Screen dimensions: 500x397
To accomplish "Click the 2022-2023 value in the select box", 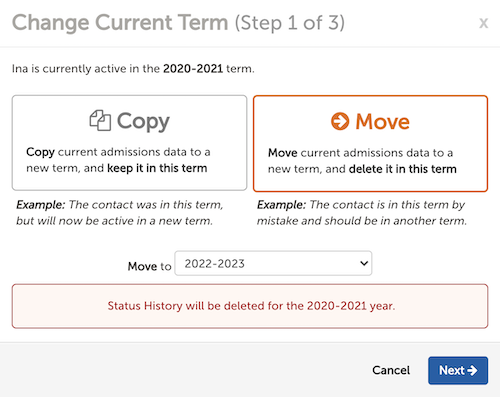I will (215, 264).
